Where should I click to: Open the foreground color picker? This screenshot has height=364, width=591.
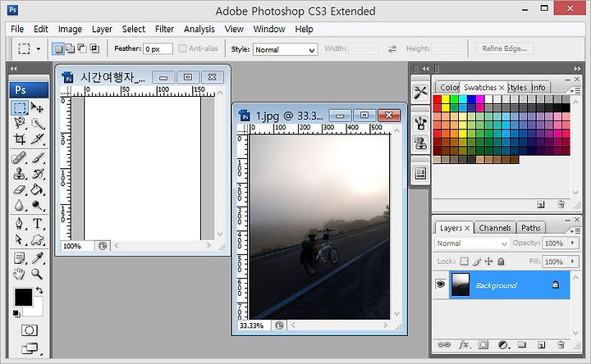click(x=23, y=297)
